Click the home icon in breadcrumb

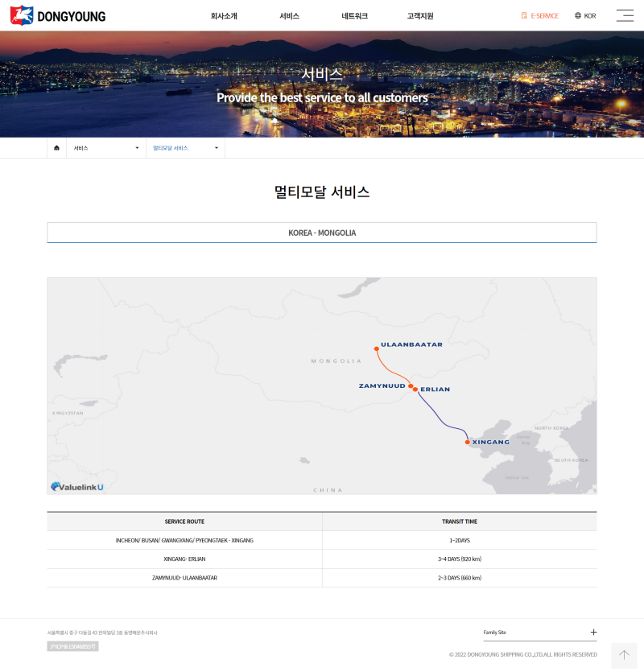[x=56, y=148]
